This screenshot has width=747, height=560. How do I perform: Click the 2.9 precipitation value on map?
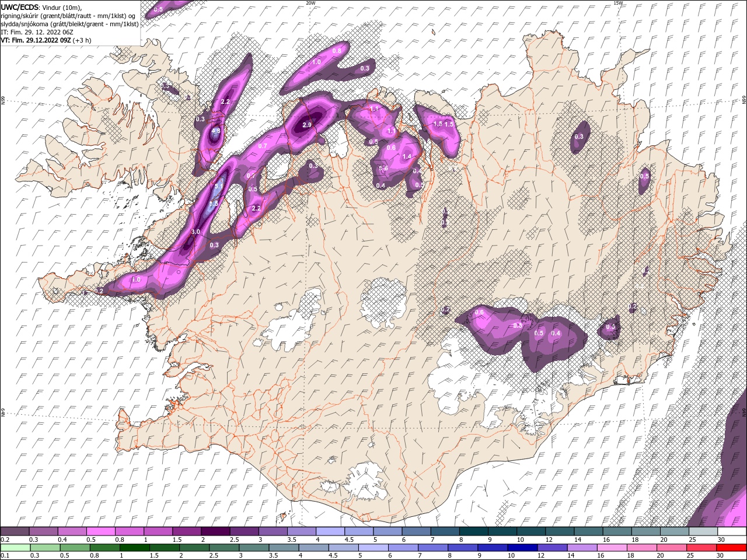point(307,125)
